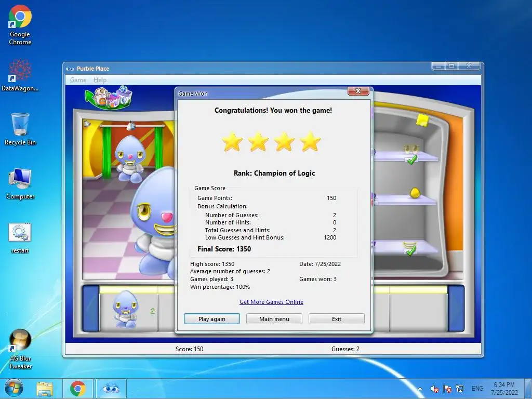The image size is (532, 399).
Task: Click the left blue tray scroll button
Action: [x=90, y=308]
